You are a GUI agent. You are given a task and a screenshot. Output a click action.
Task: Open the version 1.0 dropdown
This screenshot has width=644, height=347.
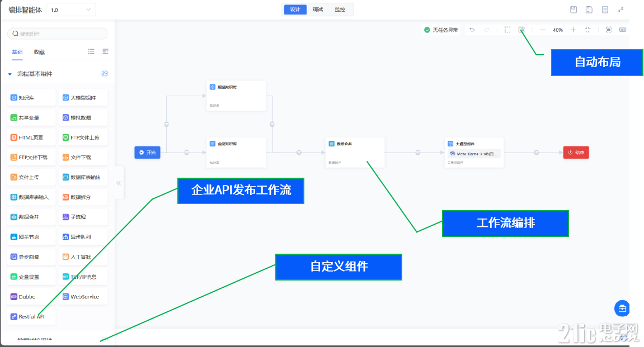70,10
